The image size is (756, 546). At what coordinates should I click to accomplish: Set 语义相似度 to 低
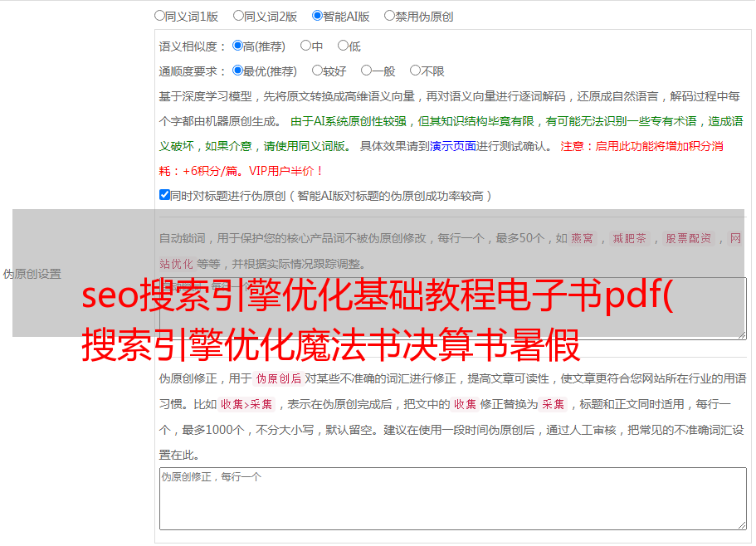343,46
